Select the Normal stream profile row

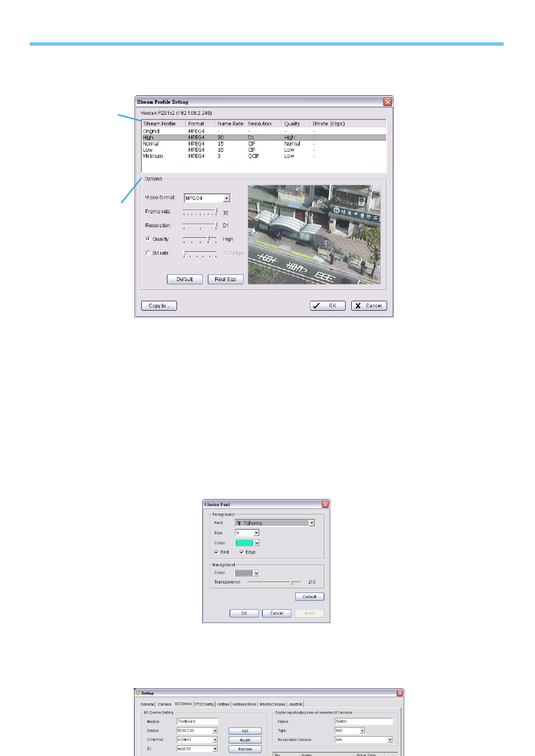(264, 144)
